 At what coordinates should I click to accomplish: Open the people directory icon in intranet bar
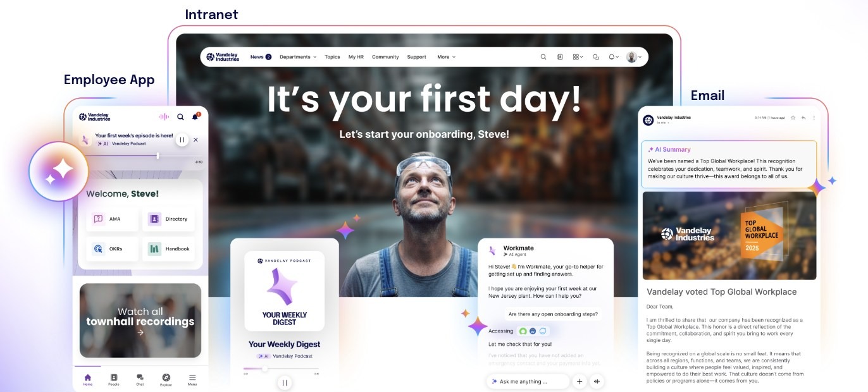click(560, 57)
